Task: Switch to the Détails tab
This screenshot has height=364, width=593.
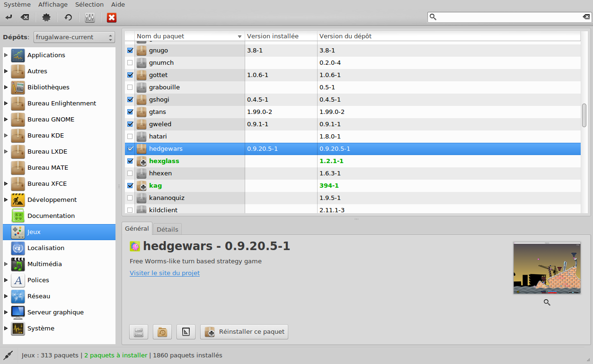Action: pos(168,229)
